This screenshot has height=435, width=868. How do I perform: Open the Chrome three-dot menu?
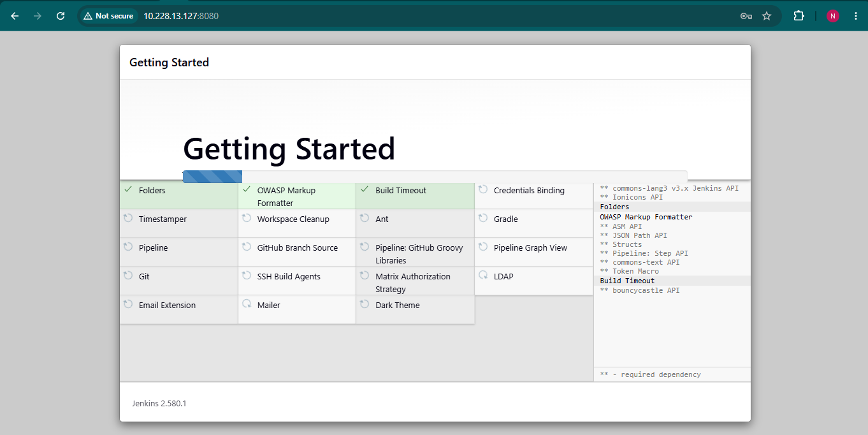856,16
